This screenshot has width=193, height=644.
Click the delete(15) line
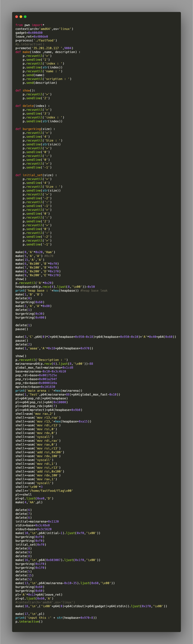25,575
